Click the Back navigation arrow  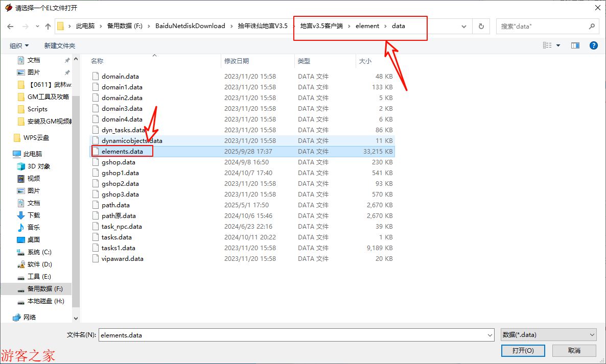tap(10, 26)
